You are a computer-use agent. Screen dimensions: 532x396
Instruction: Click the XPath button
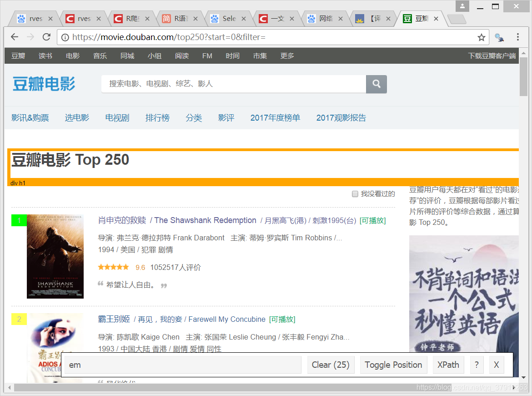[x=448, y=365]
